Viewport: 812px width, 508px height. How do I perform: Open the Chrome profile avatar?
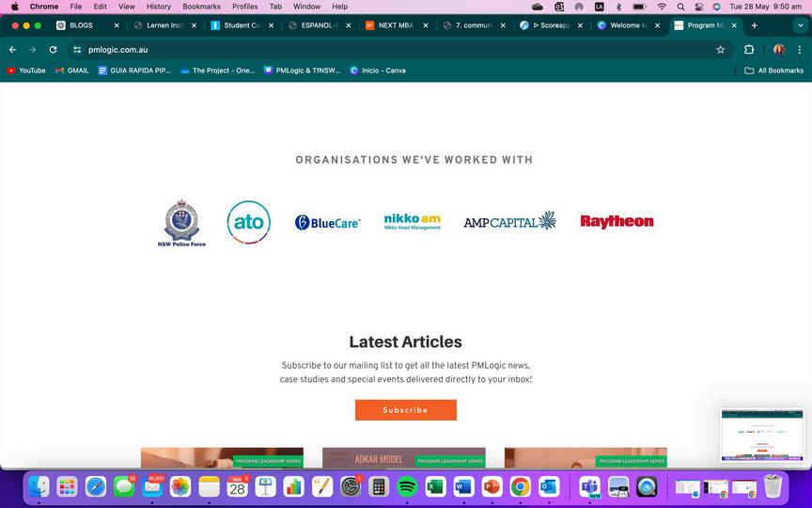(x=779, y=50)
